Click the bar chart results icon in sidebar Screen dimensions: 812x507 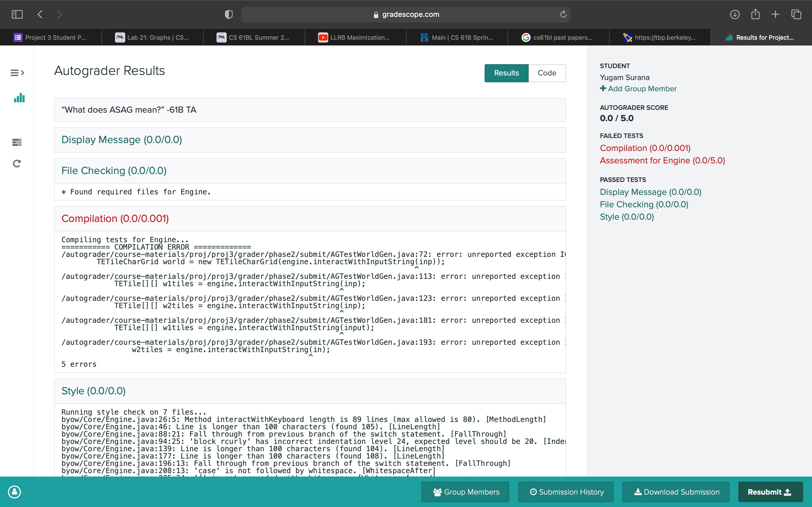tap(19, 98)
